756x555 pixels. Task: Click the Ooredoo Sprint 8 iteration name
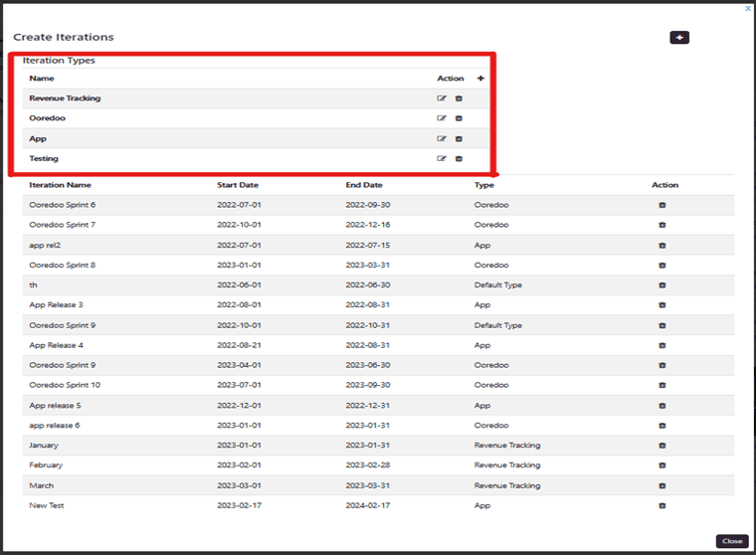pos(63,265)
